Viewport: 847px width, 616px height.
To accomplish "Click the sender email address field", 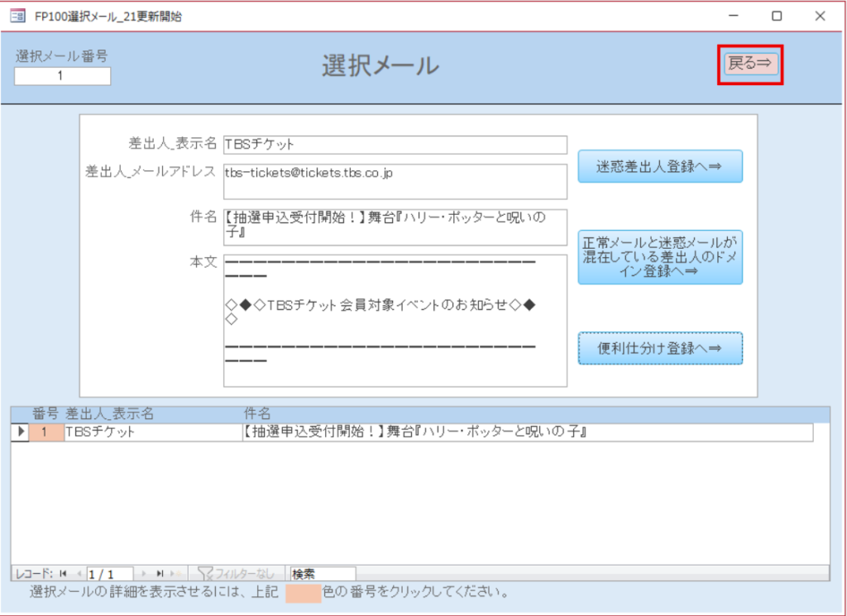I will click(x=395, y=181).
